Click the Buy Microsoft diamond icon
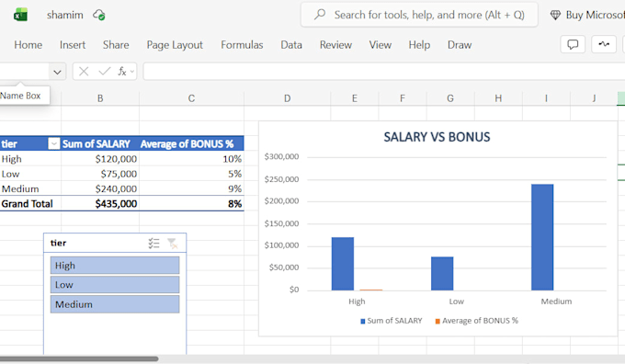The image size is (625, 364). pyautogui.click(x=555, y=15)
